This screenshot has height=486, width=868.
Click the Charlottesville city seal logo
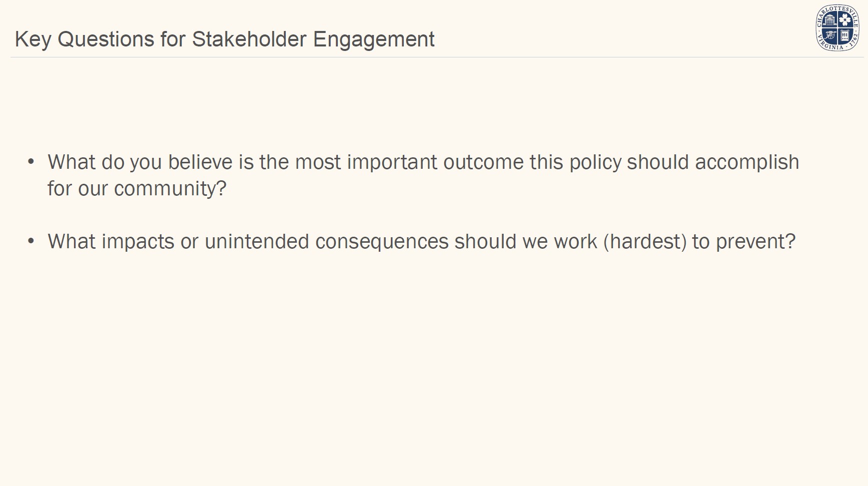tap(838, 28)
